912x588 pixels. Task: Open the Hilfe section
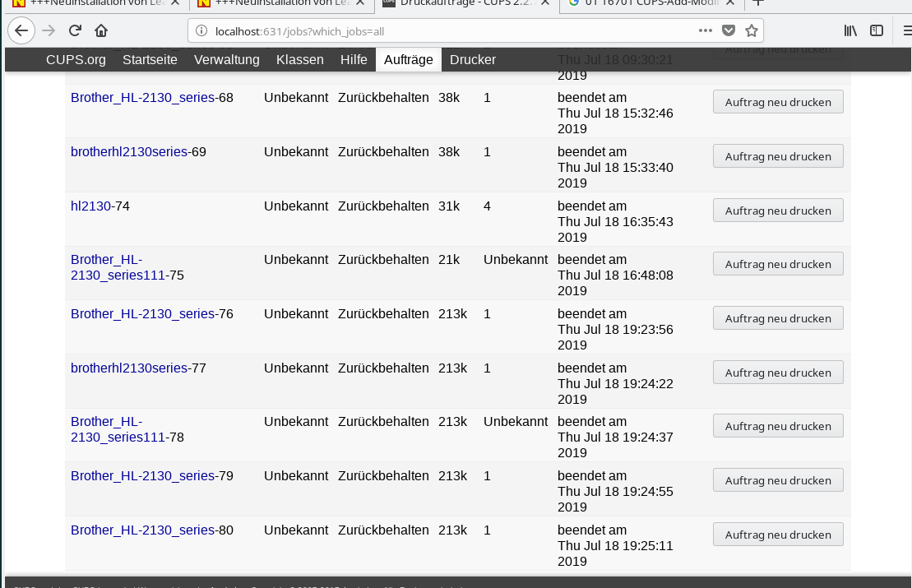354,60
